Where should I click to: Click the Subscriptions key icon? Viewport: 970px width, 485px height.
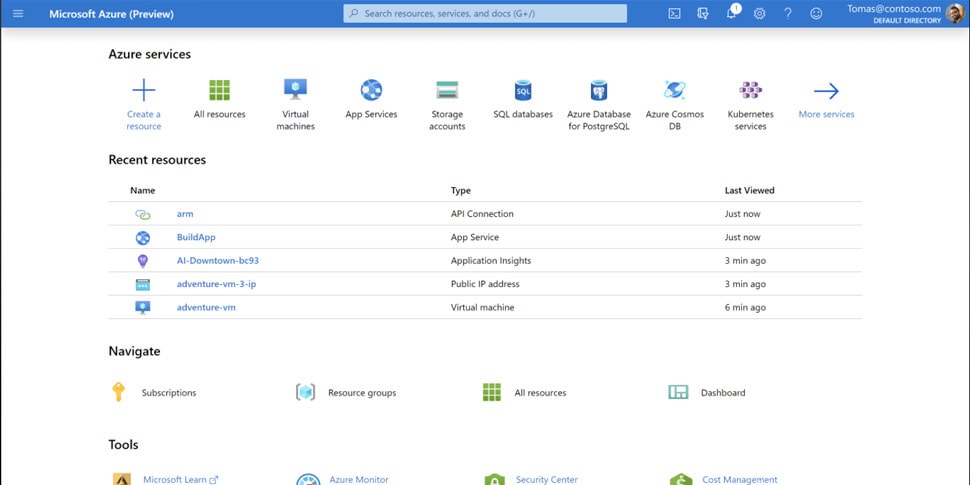tap(118, 392)
